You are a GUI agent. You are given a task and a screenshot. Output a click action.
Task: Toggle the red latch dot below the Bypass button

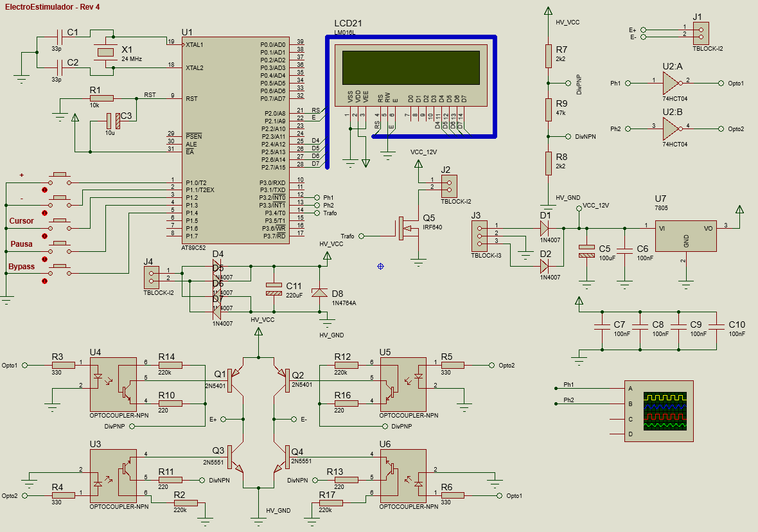[44, 281]
